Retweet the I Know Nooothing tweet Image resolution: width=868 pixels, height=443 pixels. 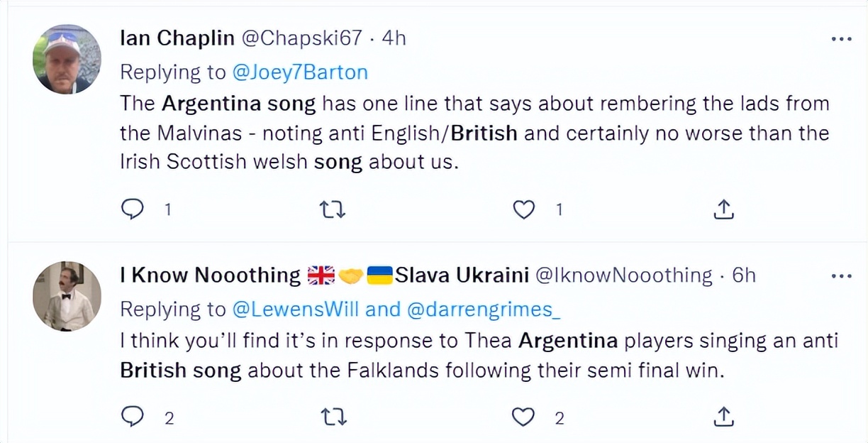pyautogui.click(x=332, y=417)
